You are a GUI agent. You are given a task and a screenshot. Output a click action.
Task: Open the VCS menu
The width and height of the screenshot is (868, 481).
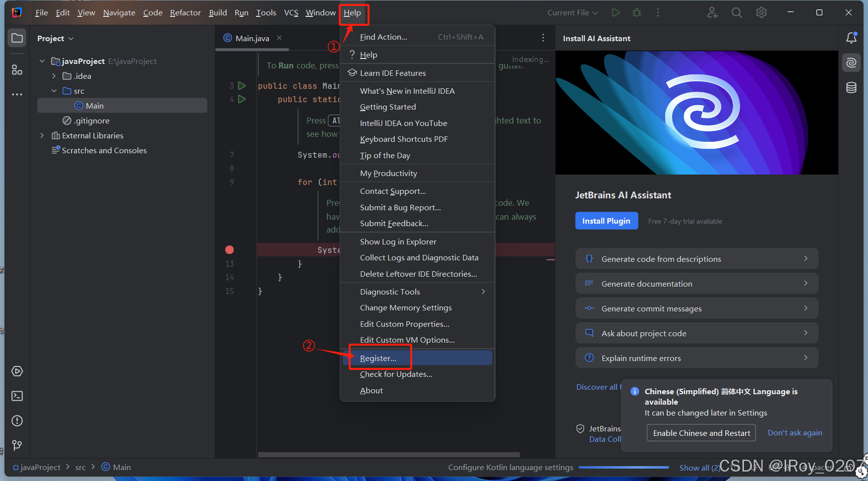click(x=291, y=12)
